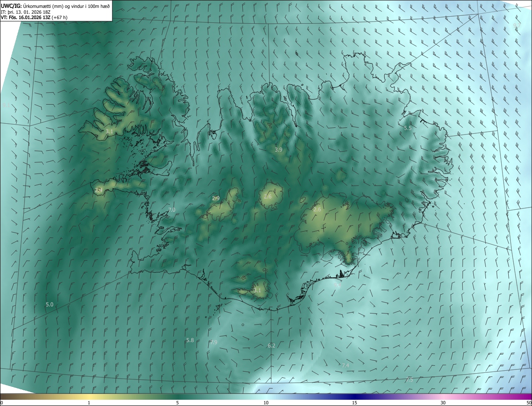This screenshot has width=532, height=406.
Task: Click the 0 label on the color scale
Action: pyautogui.click(x=2, y=403)
